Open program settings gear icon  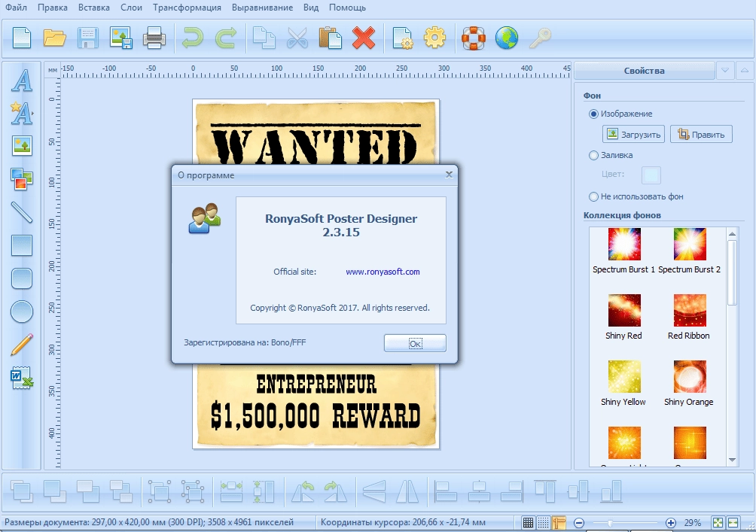click(435, 38)
